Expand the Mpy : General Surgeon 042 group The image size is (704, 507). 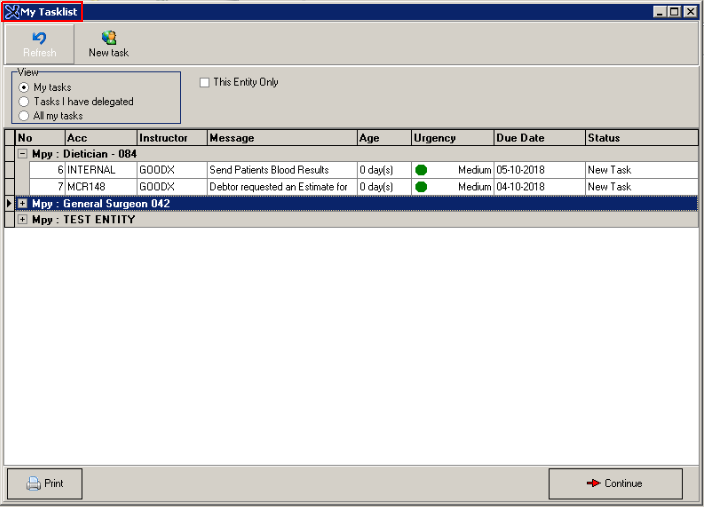23,204
